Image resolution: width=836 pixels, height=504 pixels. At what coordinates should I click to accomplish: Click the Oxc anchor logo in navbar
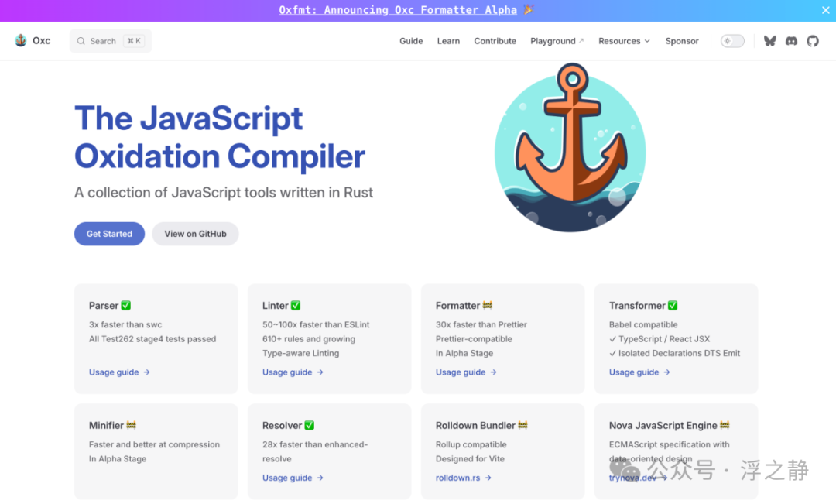[x=21, y=40]
